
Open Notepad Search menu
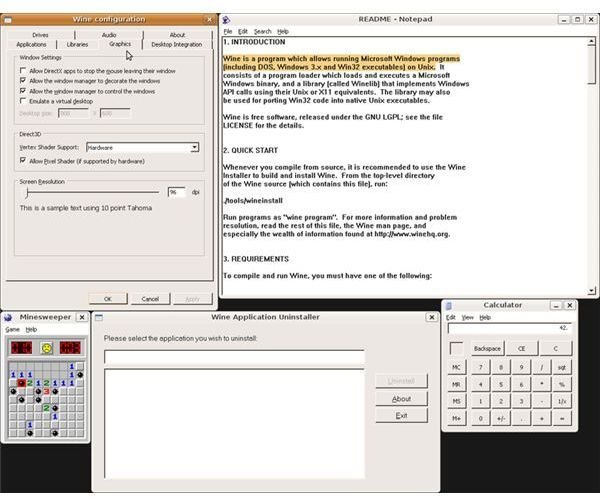click(262, 31)
